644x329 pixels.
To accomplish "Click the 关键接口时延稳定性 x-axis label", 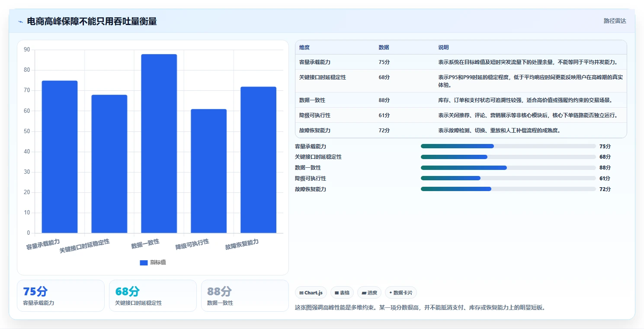I will pyautogui.click(x=84, y=246).
